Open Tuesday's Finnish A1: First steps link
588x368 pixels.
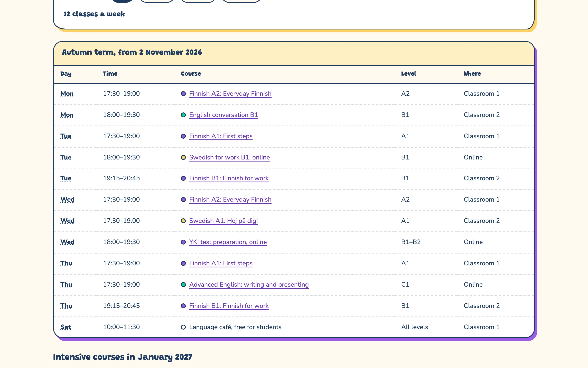pyautogui.click(x=221, y=136)
